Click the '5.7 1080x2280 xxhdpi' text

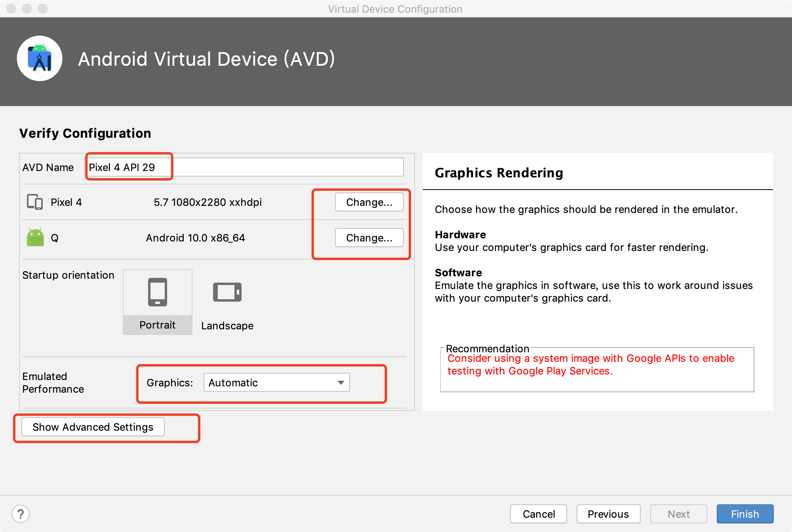tap(208, 202)
